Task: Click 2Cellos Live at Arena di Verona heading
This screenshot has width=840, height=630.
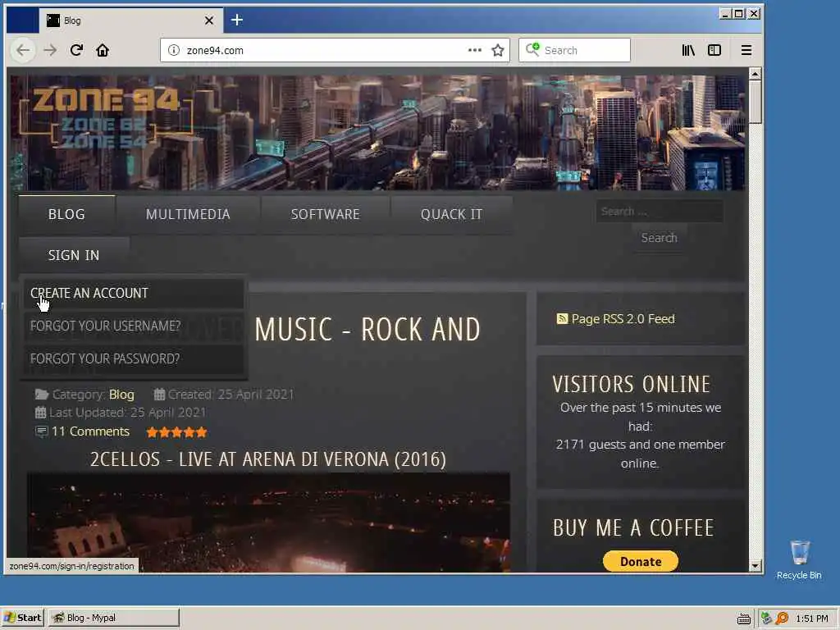Action: point(268,459)
